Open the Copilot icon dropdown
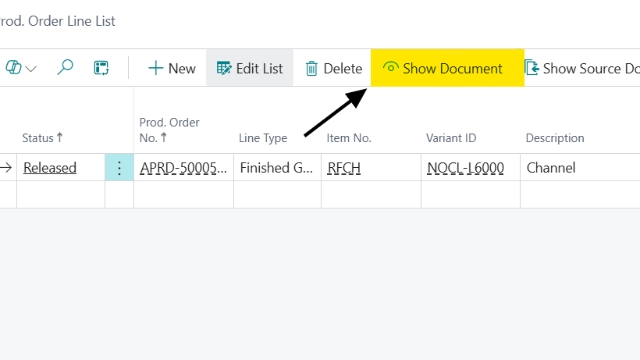Screen dimensions: 640x360 click(21, 68)
